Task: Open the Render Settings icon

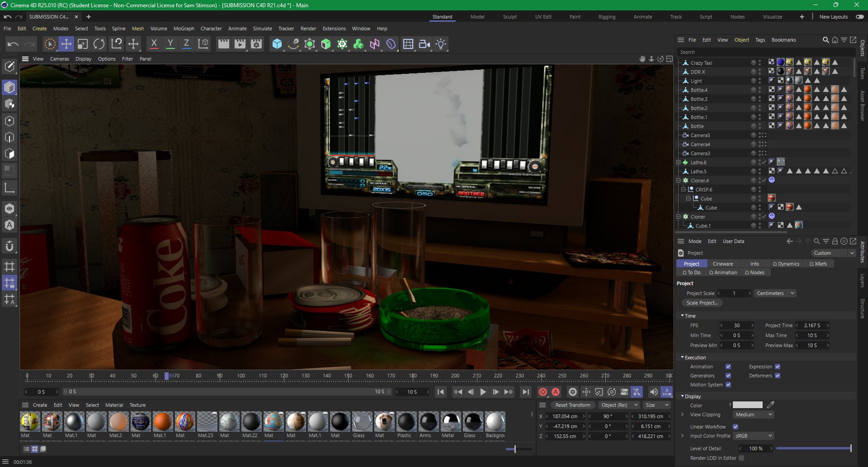Action: pos(256,44)
